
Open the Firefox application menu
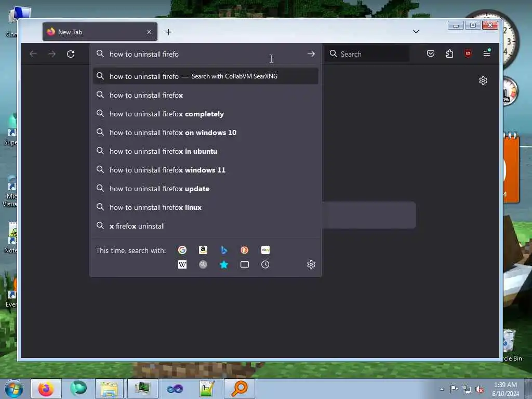click(x=487, y=54)
